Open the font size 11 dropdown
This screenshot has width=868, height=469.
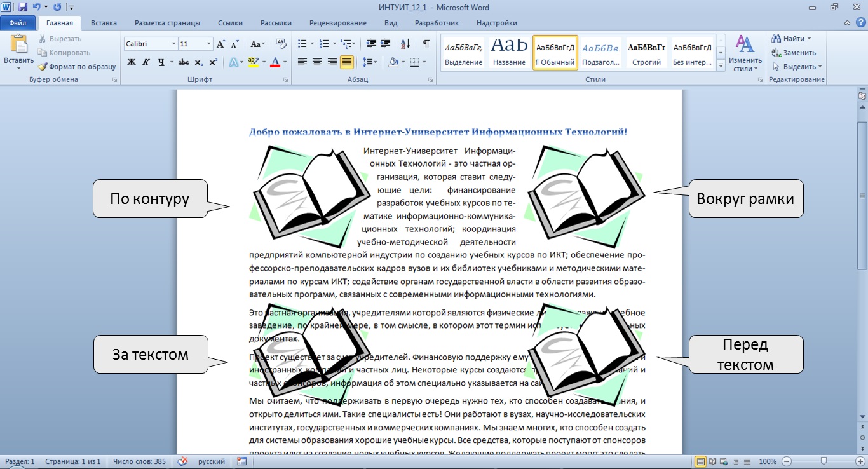(x=209, y=44)
